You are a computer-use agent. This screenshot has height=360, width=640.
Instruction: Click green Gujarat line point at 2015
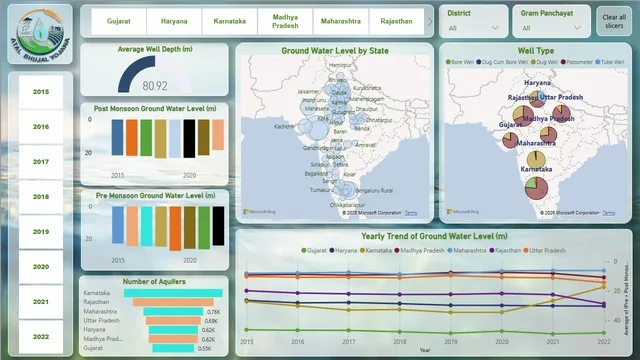pyautogui.click(x=247, y=329)
